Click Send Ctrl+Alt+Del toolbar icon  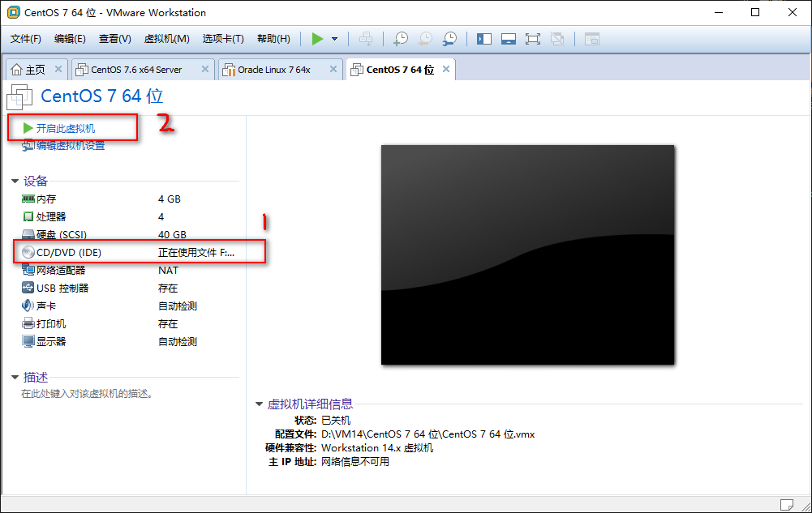[366, 39]
